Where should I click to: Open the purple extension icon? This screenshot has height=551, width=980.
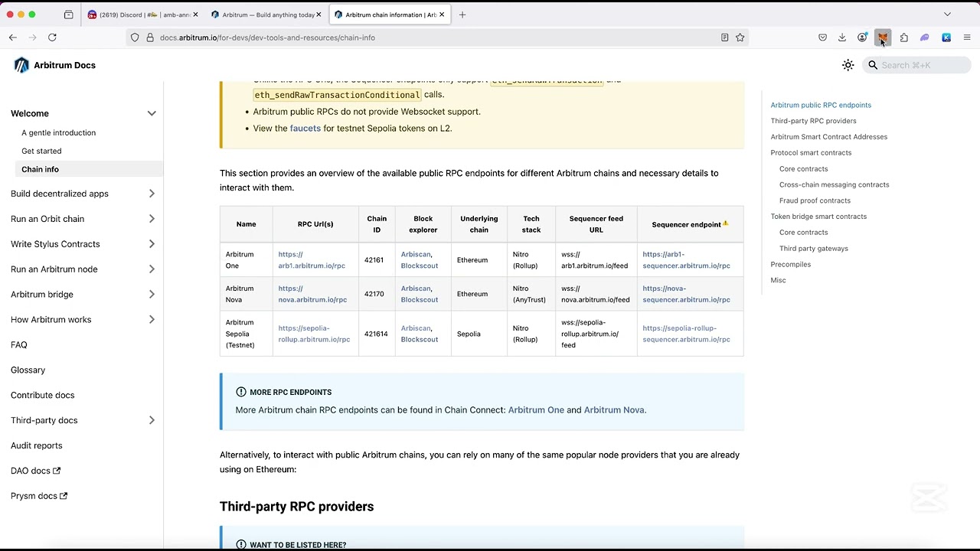click(x=924, y=37)
